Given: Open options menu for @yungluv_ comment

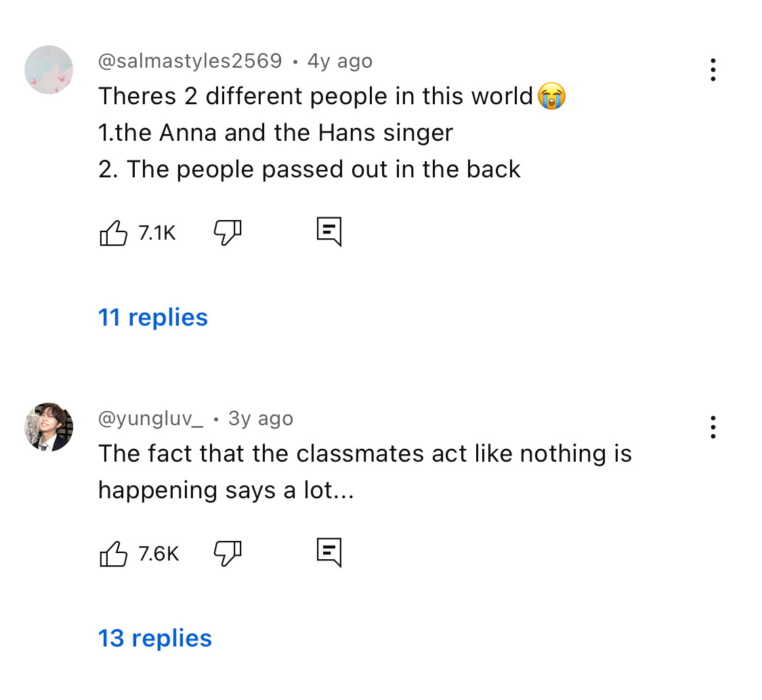Looking at the screenshot, I should pos(713,428).
